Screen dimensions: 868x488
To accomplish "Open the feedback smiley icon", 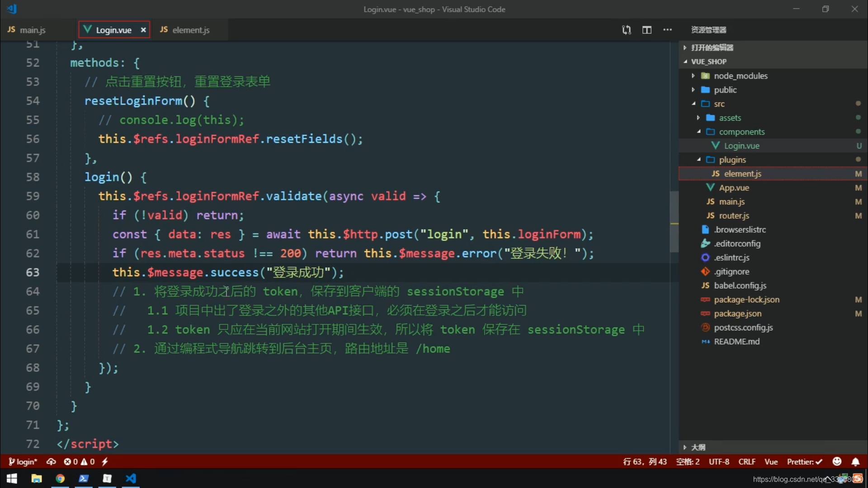I will (x=837, y=461).
